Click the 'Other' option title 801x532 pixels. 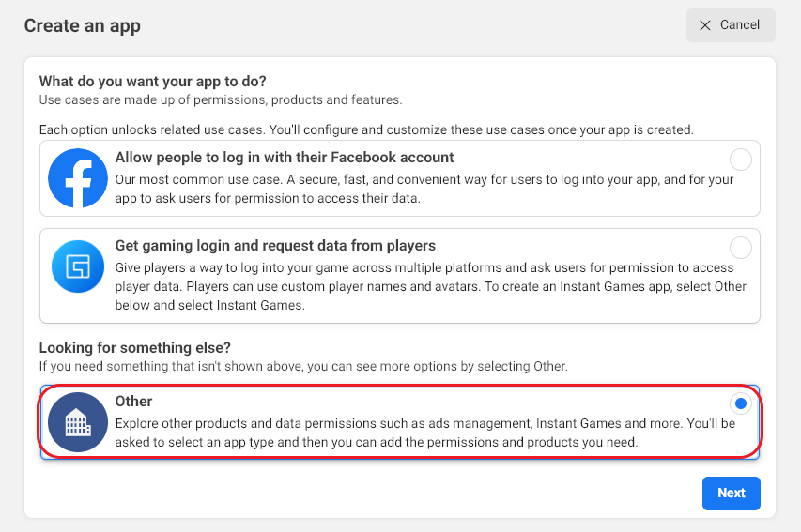coord(134,402)
